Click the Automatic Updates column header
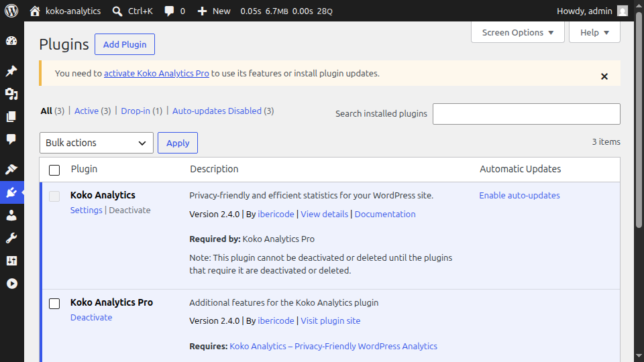The width and height of the screenshot is (644, 362). point(520,169)
